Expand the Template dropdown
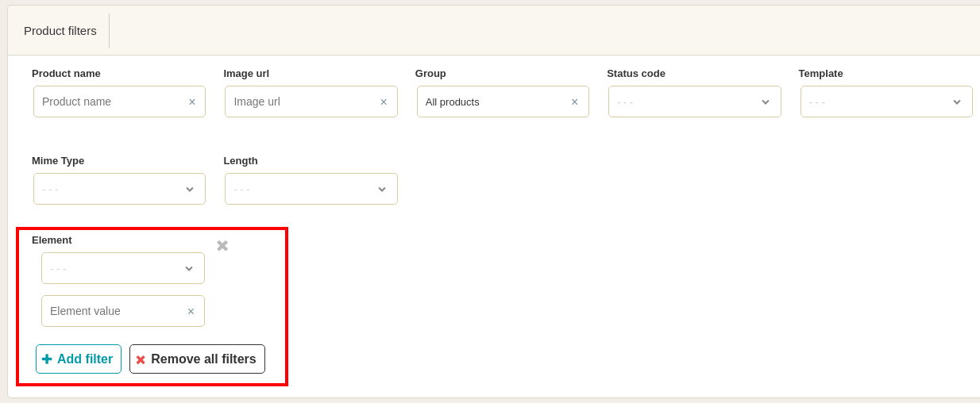Image resolution: width=980 pixels, height=403 pixels. 885,102
